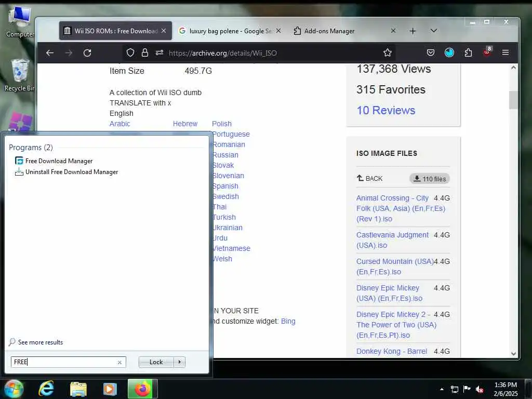The height and width of the screenshot is (399, 532).
Task: Open Animal Crossing - City Folk iso link
Action: coord(401,208)
